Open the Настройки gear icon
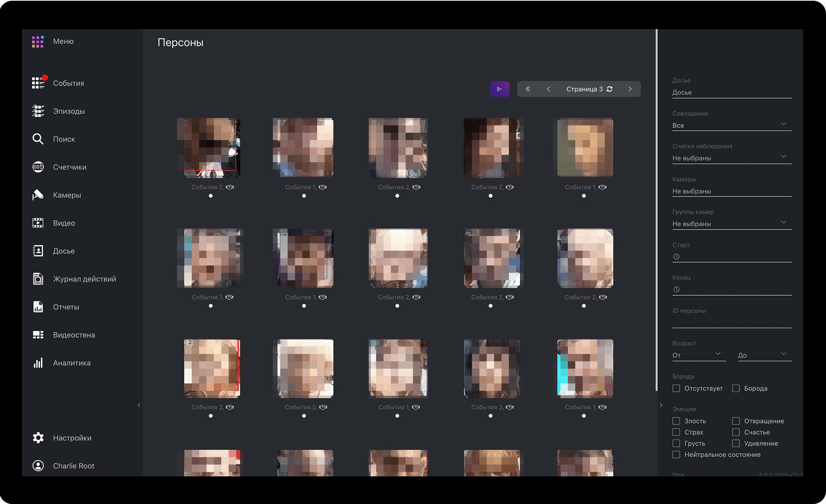This screenshot has height=504, width=826. [38, 438]
